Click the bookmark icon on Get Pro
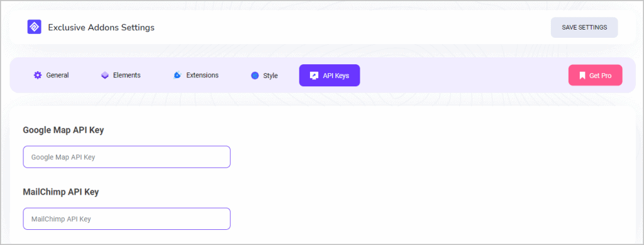644x245 pixels. pyautogui.click(x=582, y=76)
